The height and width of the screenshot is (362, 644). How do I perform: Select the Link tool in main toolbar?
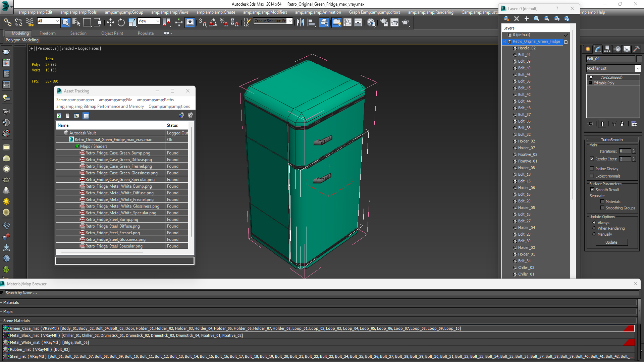tap(7, 22)
